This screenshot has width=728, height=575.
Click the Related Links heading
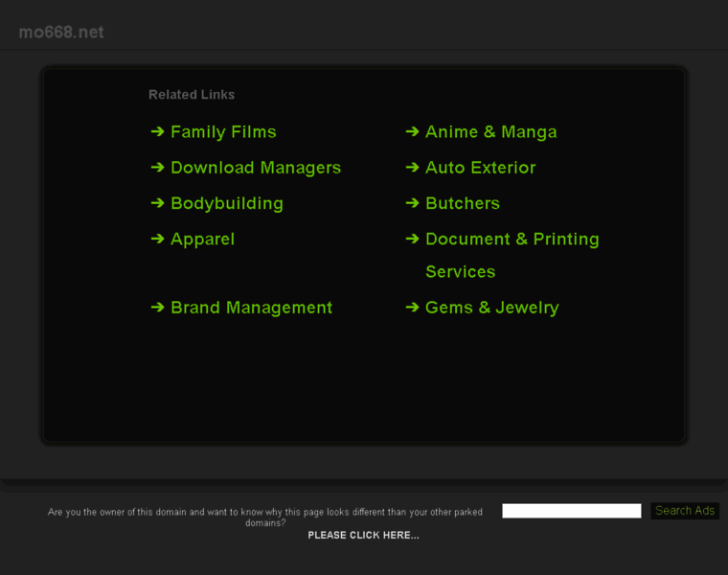[x=192, y=94]
